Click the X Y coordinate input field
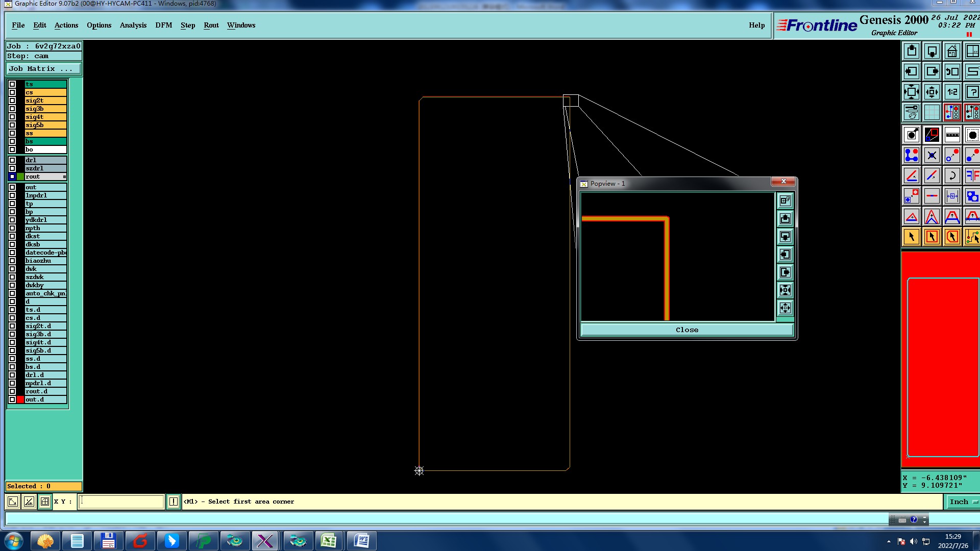 pos(121,502)
